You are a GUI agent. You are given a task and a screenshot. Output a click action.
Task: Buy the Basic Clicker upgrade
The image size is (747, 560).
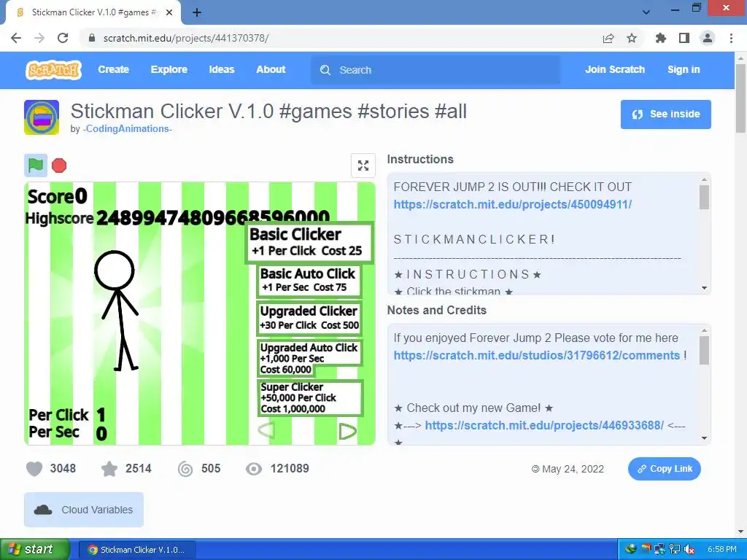pos(309,242)
